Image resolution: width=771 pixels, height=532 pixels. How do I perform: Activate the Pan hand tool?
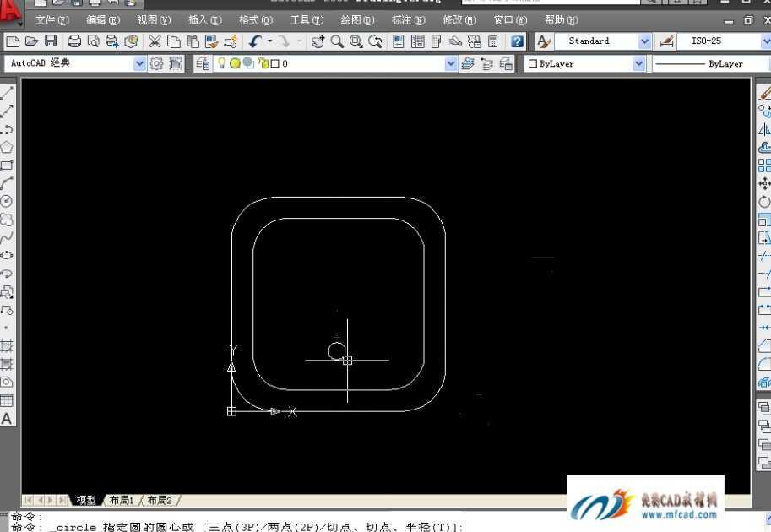(x=318, y=41)
